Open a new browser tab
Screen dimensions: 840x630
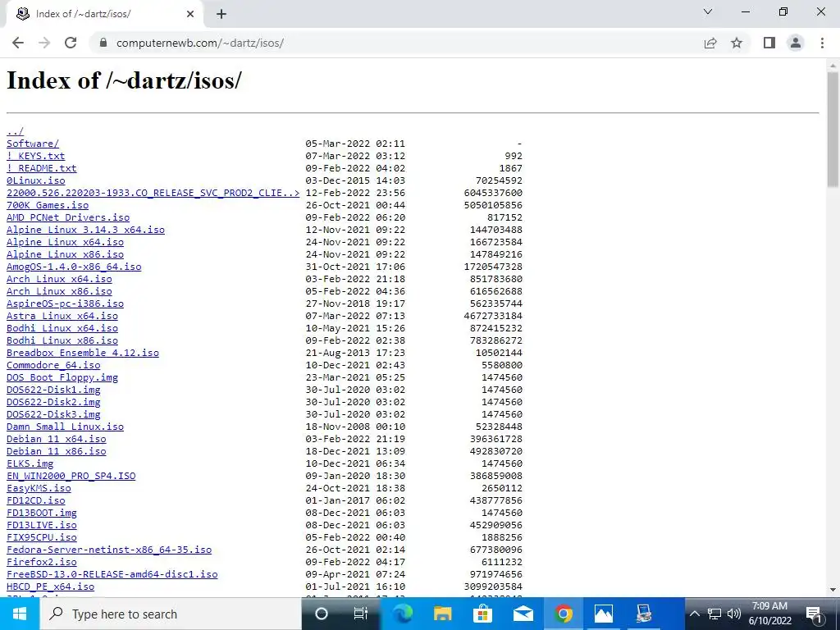tap(221, 14)
